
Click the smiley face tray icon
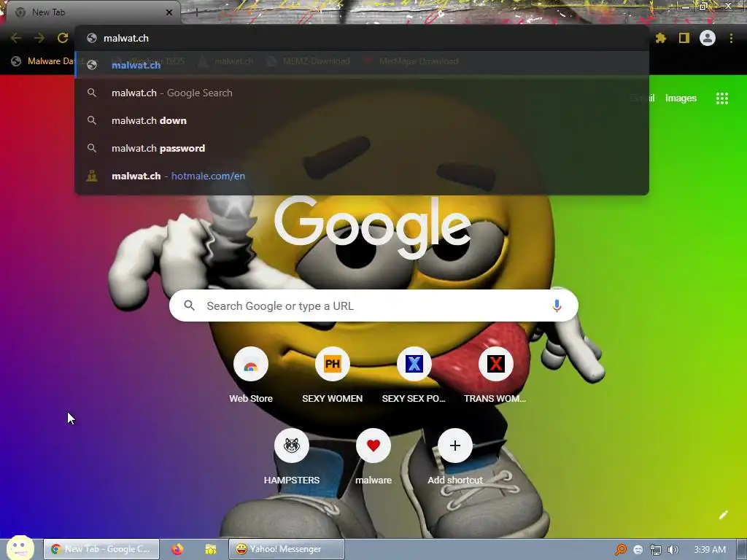(638, 550)
